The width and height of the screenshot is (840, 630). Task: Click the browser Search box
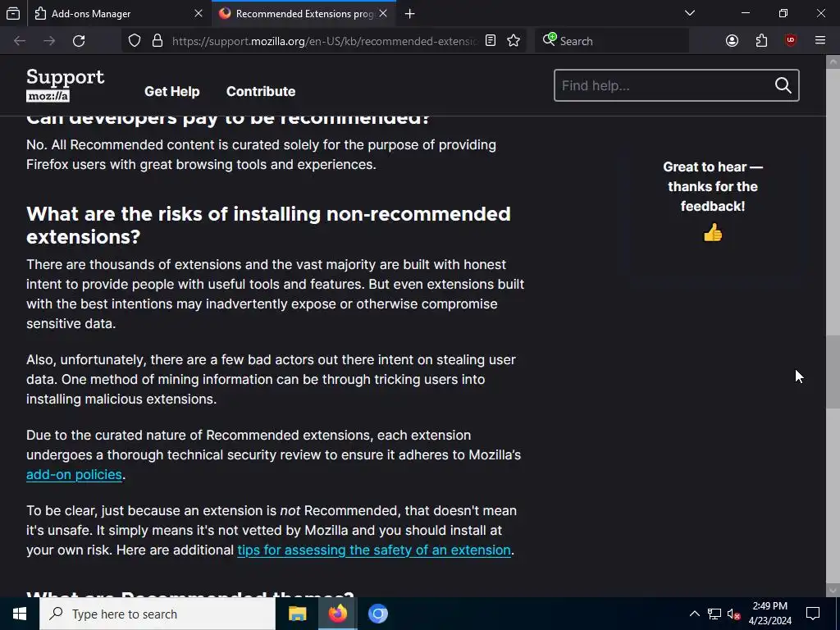[612, 41]
